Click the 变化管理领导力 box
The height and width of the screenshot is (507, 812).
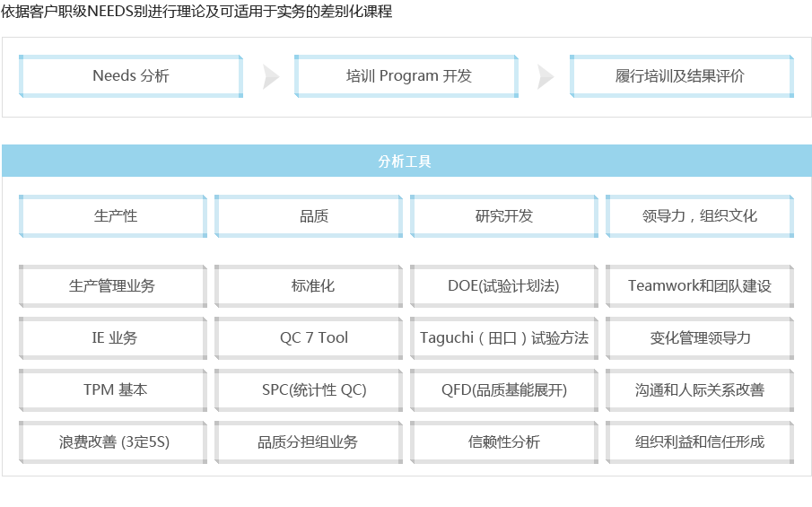[700, 338]
